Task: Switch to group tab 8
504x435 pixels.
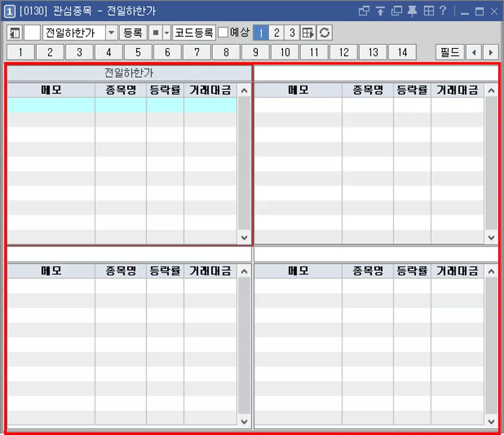Action: tap(226, 52)
